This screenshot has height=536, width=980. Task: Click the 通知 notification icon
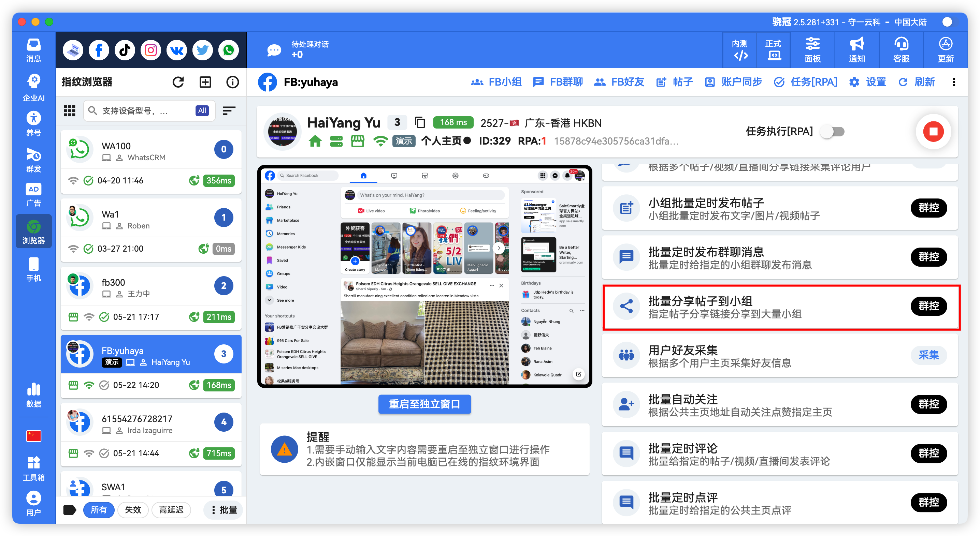[856, 50]
